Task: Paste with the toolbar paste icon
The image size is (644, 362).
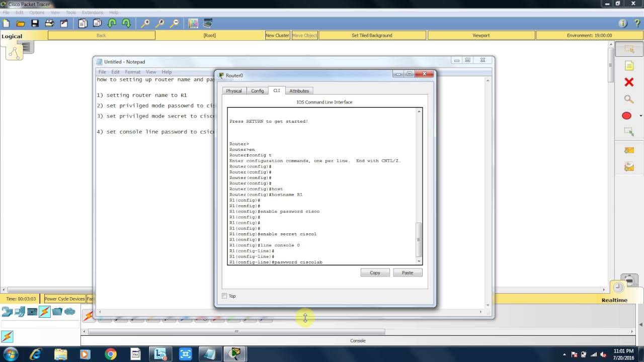Action: click(97, 23)
